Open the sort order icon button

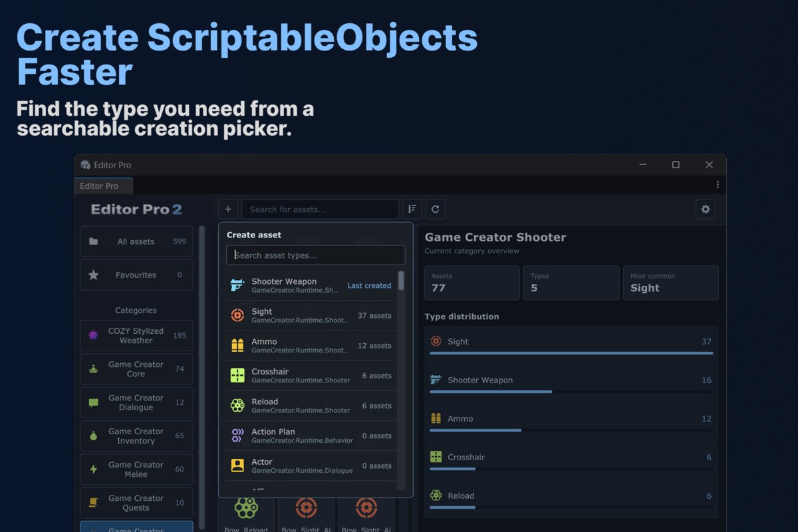[x=412, y=209]
